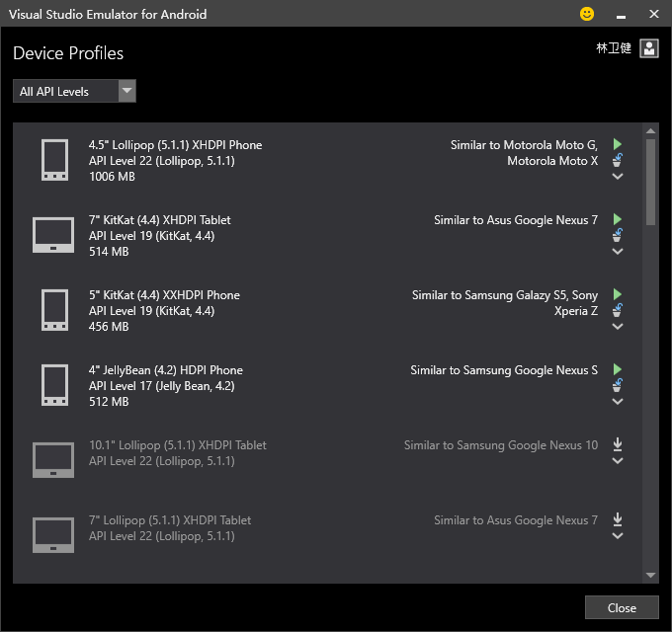Open the user account avatar icon
The image size is (672, 632).
click(649, 48)
